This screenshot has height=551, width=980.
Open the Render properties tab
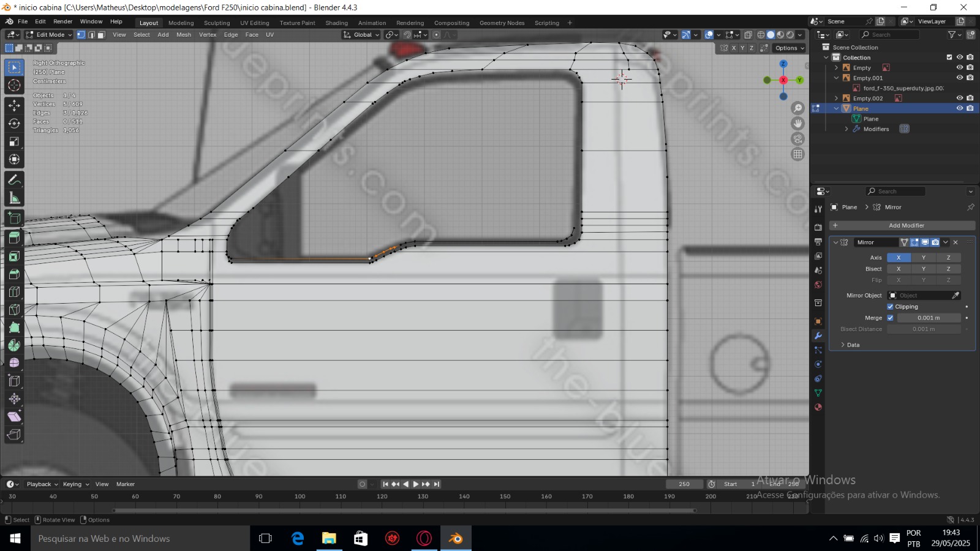[x=818, y=227]
